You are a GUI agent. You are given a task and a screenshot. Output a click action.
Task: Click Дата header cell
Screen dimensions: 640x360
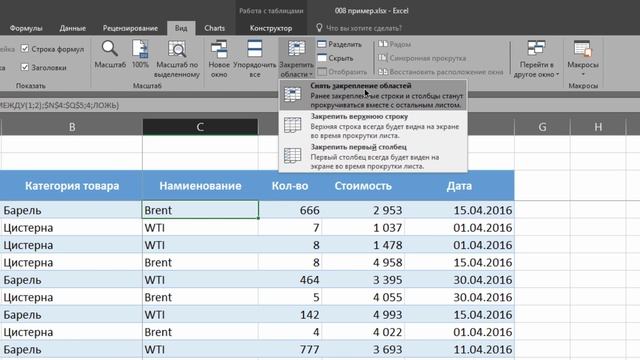pyautogui.click(x=459, y=186)
